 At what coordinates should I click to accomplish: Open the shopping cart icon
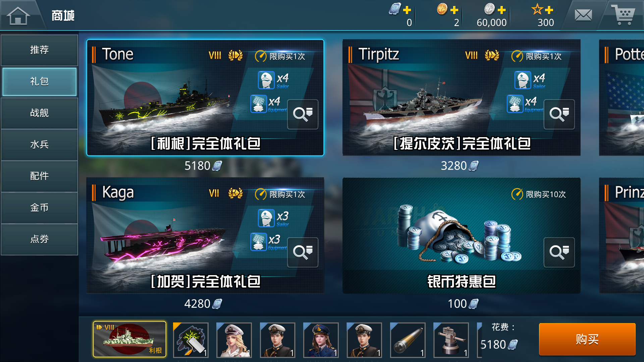coord(623,15)
